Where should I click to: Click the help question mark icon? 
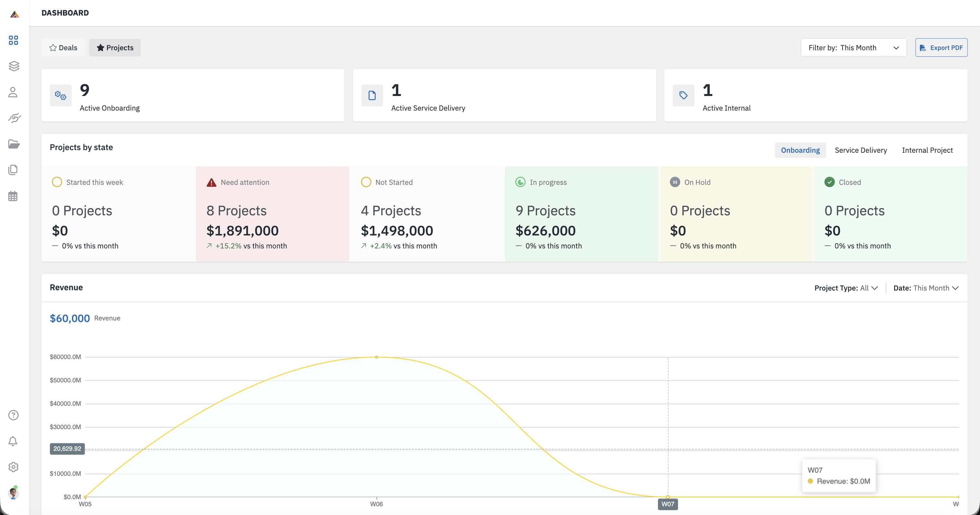[x=13, y=415]
